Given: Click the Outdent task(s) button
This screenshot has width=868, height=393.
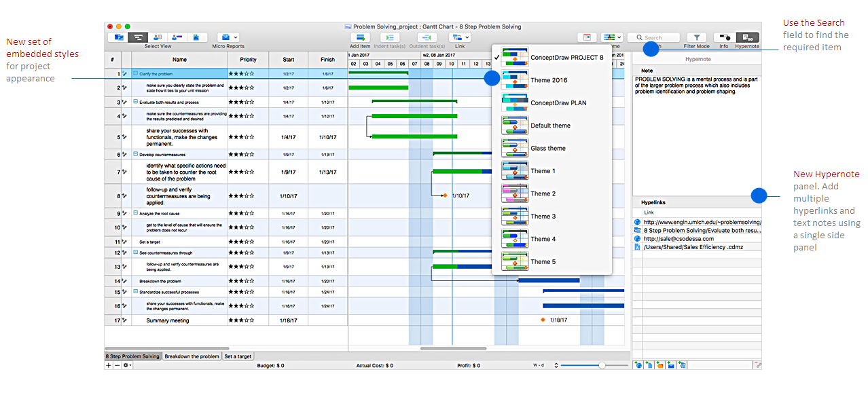Looking at the screenshot, I should pyautogui.click(x=427, y=37).
